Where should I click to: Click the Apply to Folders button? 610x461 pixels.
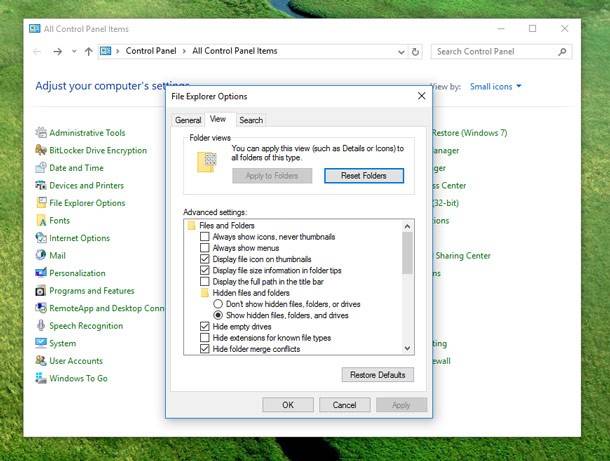(272, 176)
